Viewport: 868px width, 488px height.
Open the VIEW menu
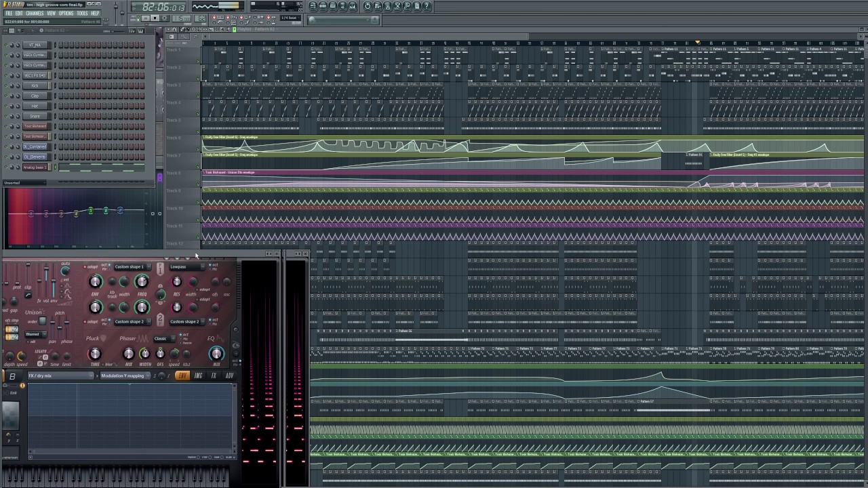coord(51,13)
